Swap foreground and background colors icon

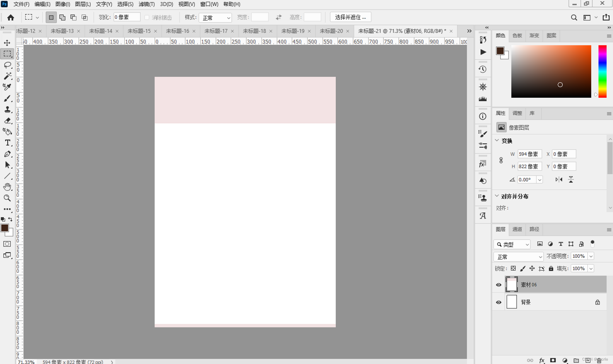pos(10,219)
